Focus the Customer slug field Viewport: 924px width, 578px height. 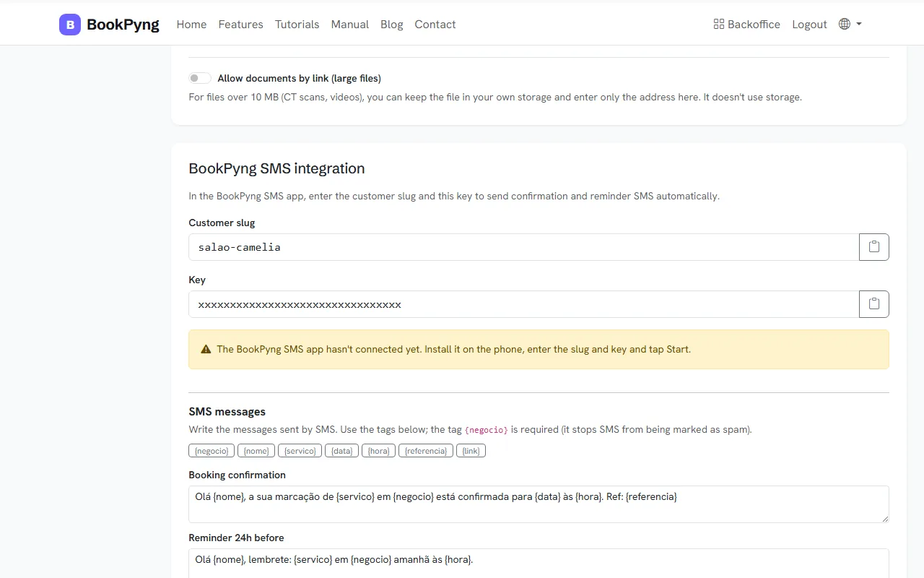pos(523,247)
